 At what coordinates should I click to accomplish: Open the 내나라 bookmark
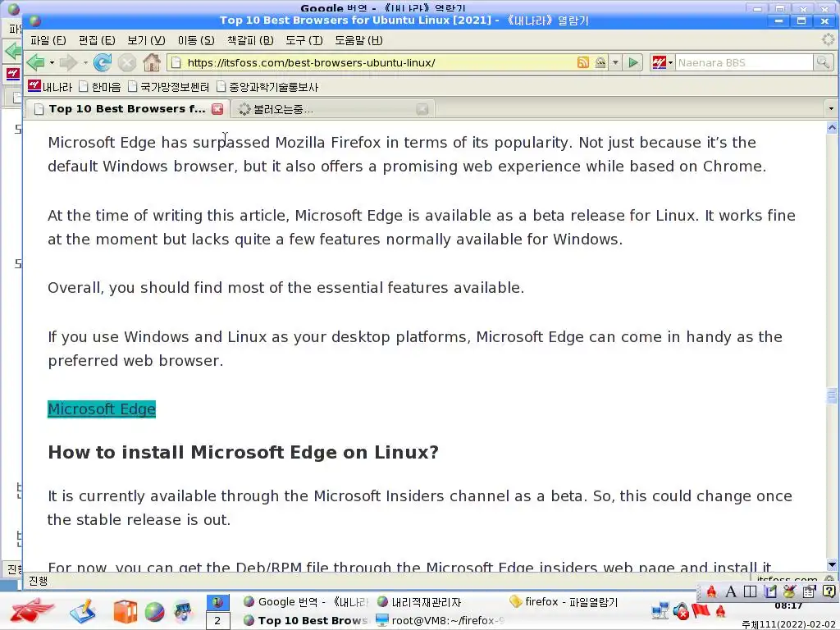coord(50,87)
